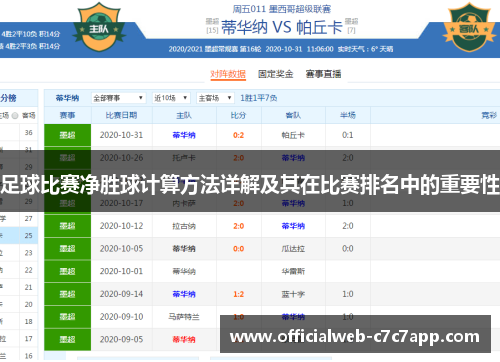Click 墨超 league cell for 2020-10-12
Screen dimensions: 500x362
click(x=67, y=226)
